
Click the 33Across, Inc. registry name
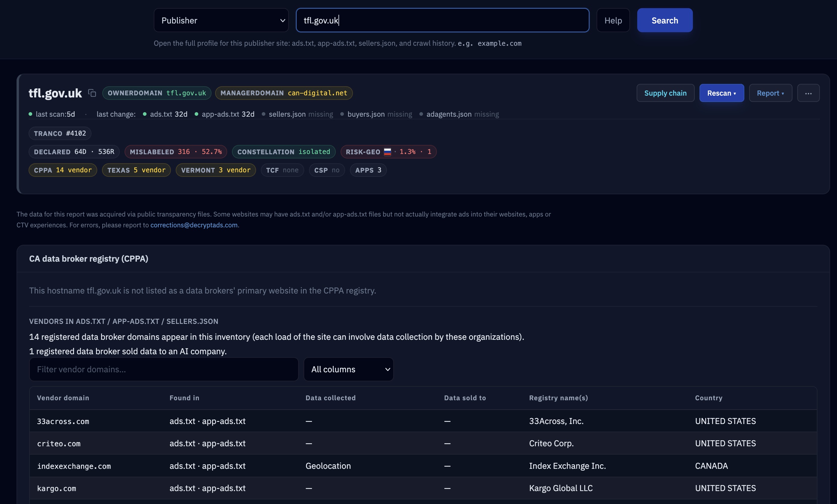(x=556, y=421)
